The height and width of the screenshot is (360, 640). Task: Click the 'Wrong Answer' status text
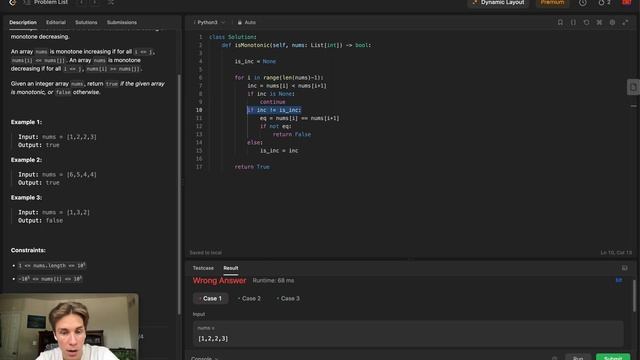point(219,281)
